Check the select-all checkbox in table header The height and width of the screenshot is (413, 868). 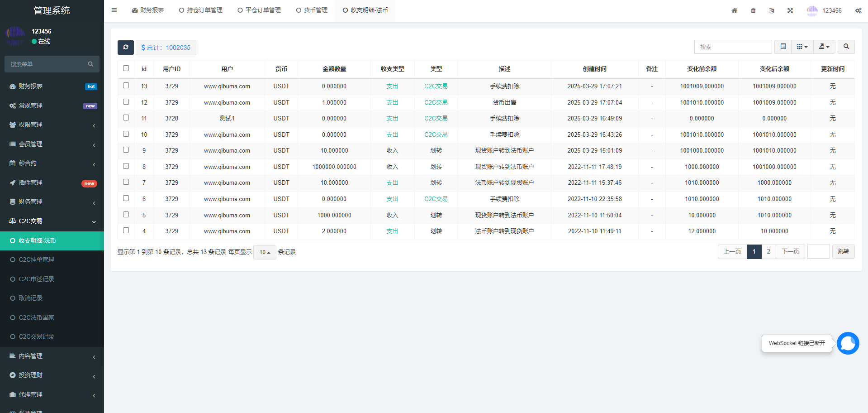[126, 68]
